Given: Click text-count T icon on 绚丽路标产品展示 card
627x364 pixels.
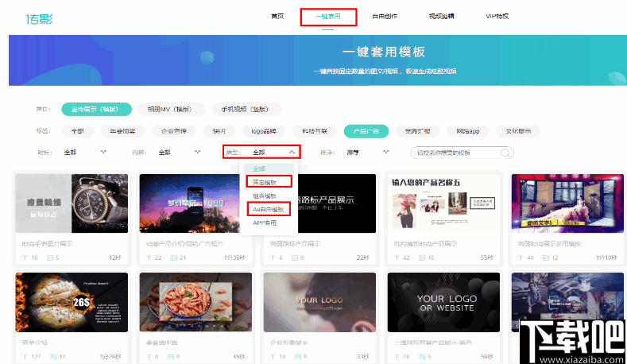Looking at the screenshot, I should (x=273, y=258).
